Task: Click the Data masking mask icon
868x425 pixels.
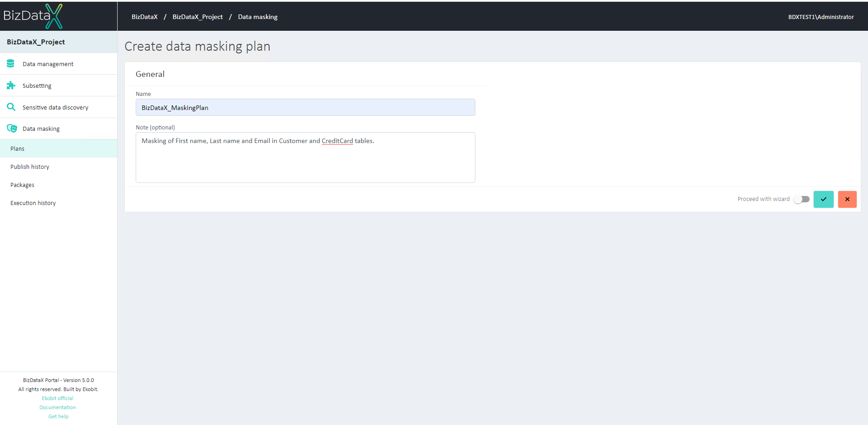Action: pos(12,129)
